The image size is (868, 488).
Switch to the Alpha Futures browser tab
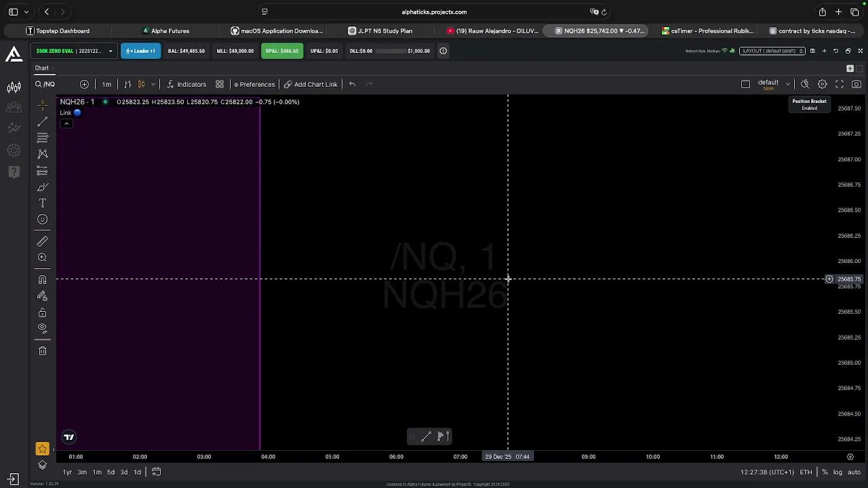165,30
